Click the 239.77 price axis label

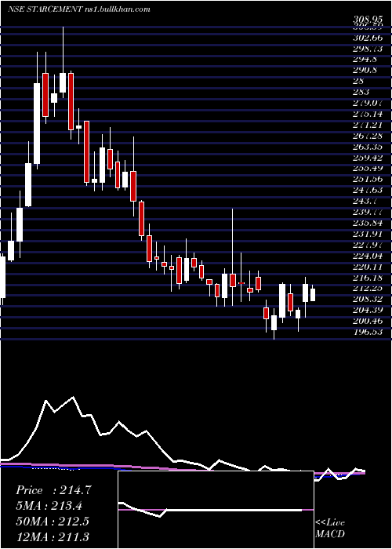368,212
